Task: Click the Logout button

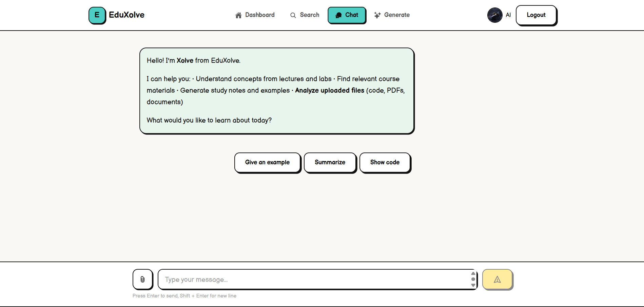Action: point(536,15)
